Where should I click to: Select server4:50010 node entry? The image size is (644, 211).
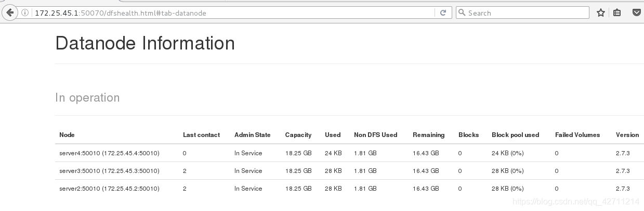tap(109, 153)
